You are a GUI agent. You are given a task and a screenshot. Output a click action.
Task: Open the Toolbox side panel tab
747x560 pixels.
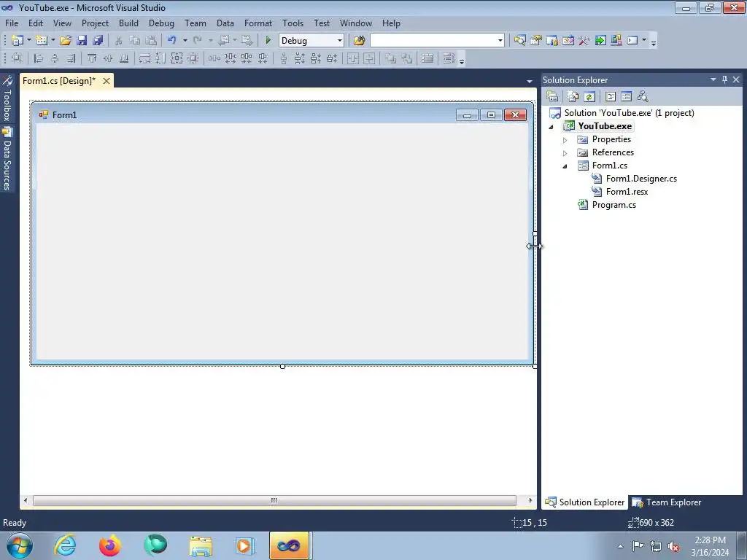7,98
